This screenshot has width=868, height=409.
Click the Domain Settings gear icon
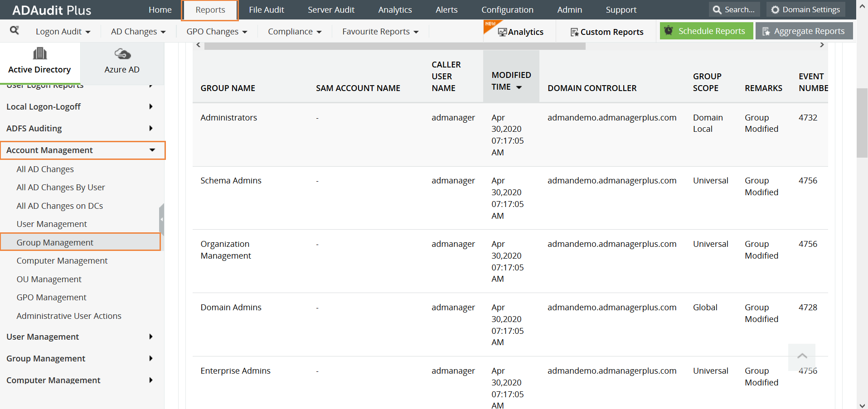coord(775,10)
